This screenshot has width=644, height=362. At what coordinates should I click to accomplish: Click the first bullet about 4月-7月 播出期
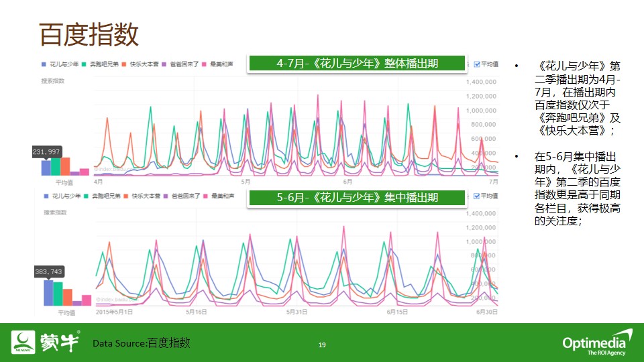point(577,98)
